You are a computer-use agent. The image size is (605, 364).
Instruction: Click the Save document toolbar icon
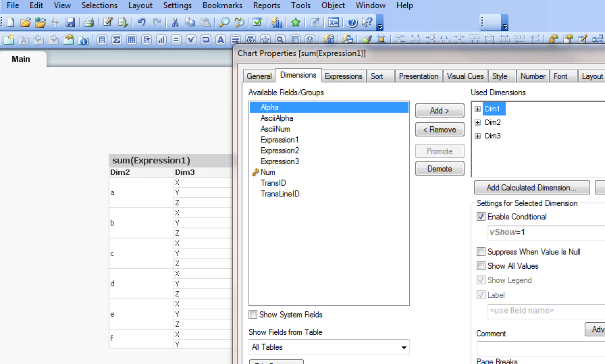click(70, 22)
